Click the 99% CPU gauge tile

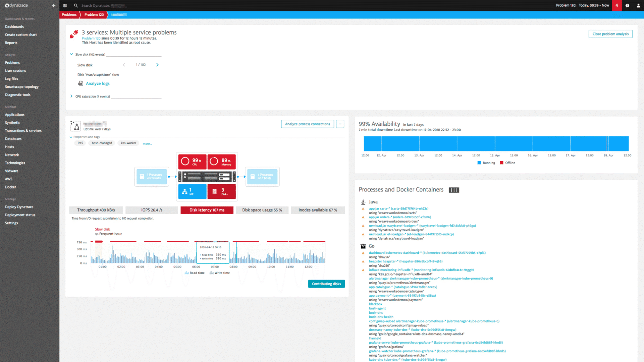pos(192,162)
